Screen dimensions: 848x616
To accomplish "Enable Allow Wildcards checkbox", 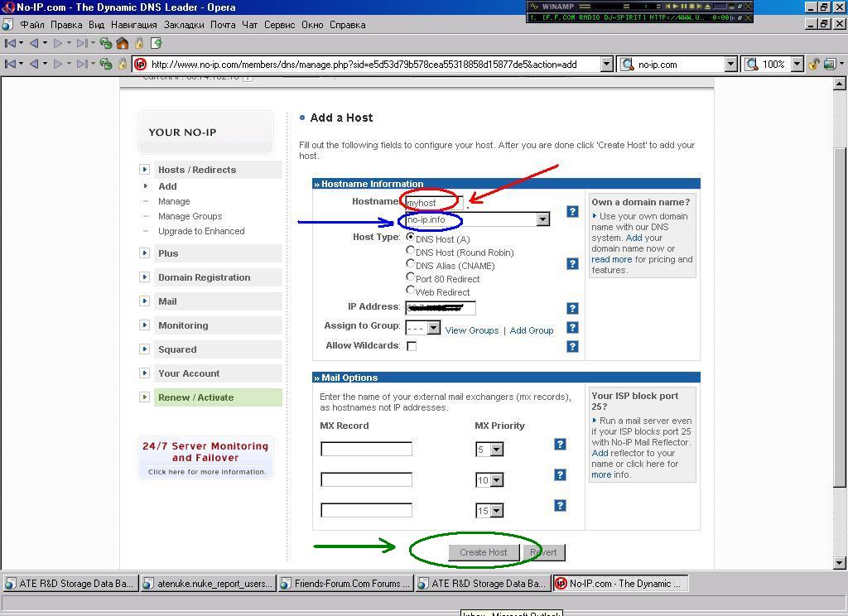I will pyautogui.click(x=412, y=346).
